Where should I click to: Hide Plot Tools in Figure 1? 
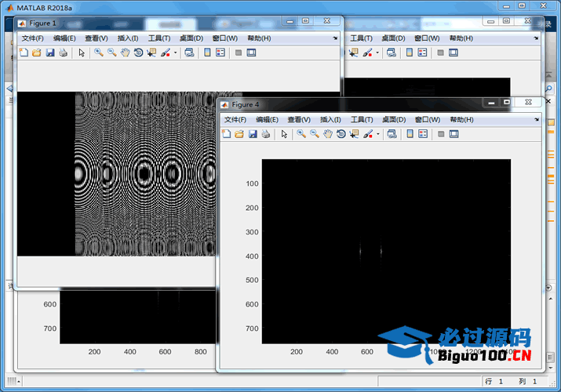pyautogui.click(x=239, y=53)
